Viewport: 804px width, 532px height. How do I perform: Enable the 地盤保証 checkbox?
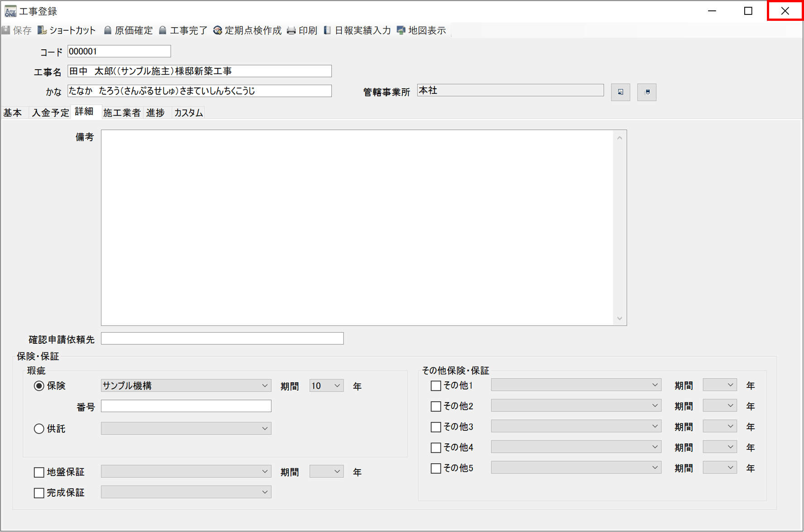pyautogui.click(x=39, y=472)
